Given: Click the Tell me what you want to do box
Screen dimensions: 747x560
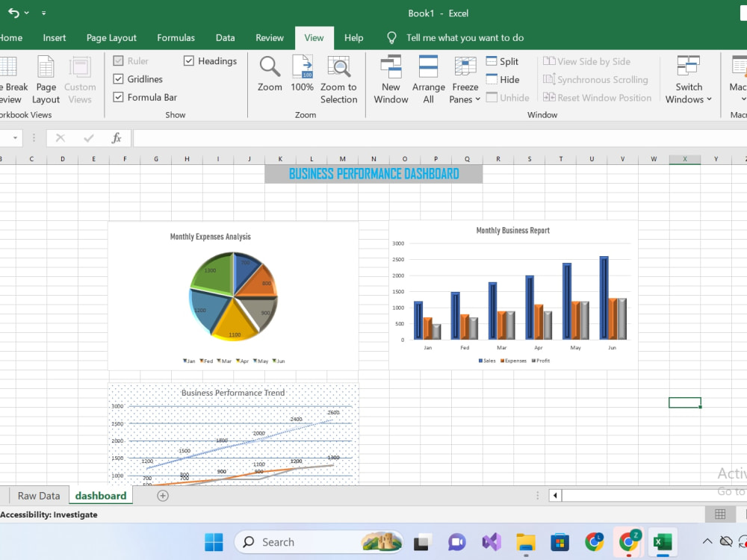Looking at the screenshot, I should 465,37.
